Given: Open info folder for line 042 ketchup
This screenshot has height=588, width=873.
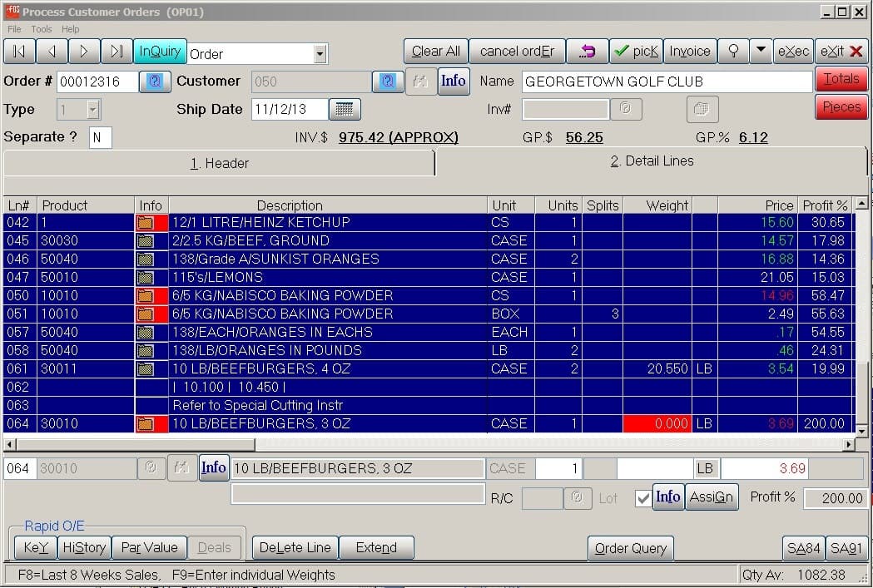Looking at the screenshot, I should click(146, 223).
